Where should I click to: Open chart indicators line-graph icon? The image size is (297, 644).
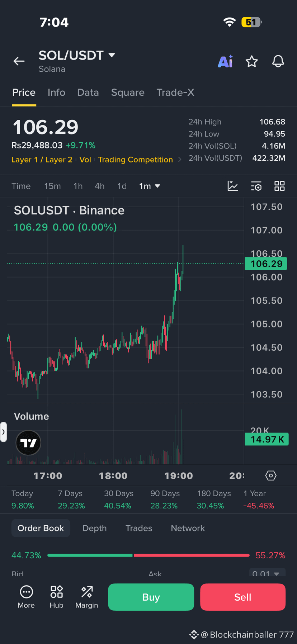pos(233,186)
